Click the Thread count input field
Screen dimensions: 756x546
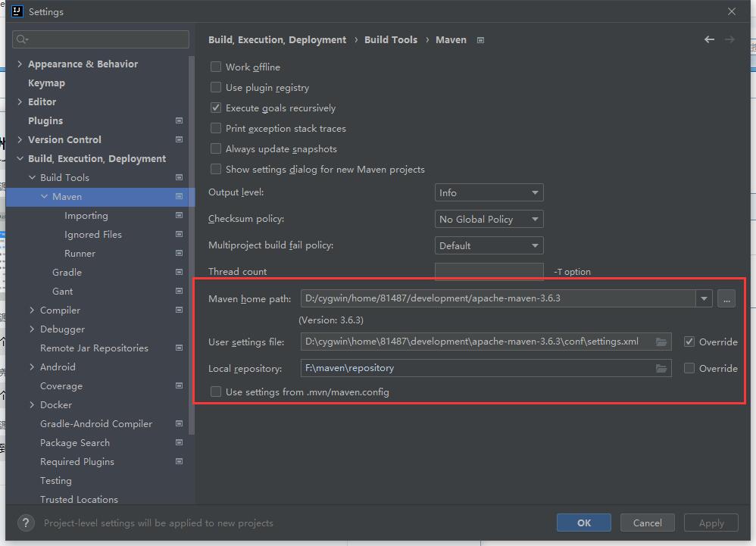(489, 271)
